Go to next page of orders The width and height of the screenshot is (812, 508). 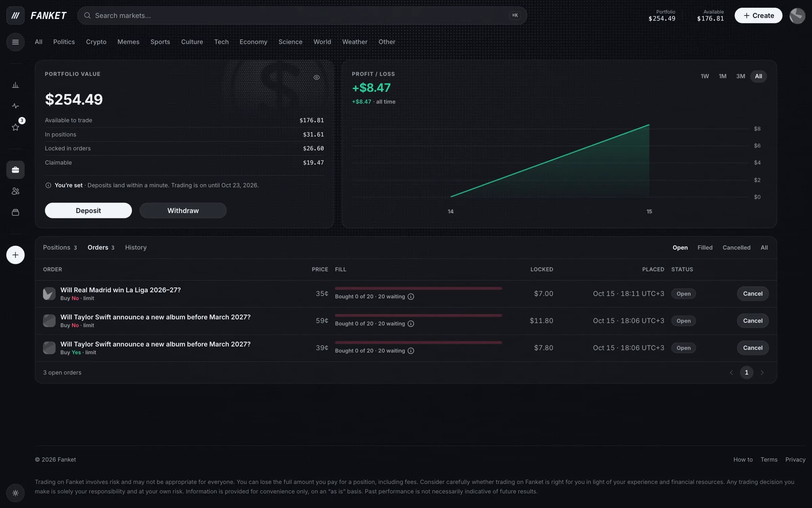pos(762,373)
